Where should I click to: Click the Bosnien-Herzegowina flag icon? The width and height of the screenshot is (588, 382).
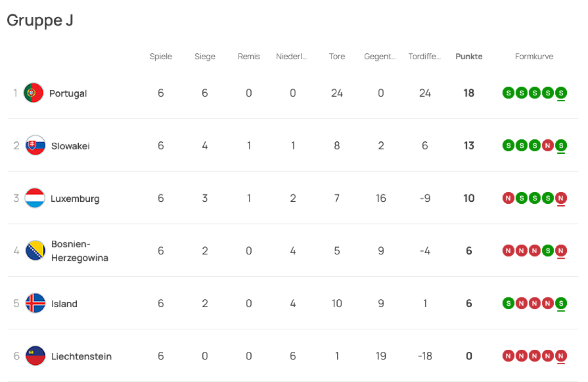(x=35, y=250)
